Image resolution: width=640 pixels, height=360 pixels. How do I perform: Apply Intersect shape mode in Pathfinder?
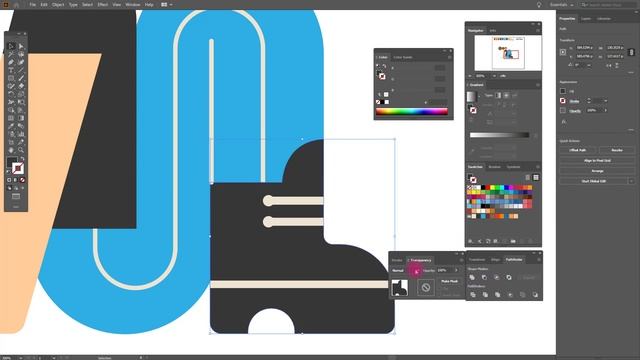pyautogui.click(x=497, y=278)
